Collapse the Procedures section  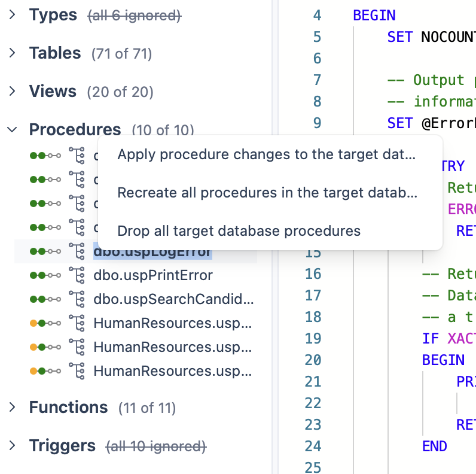click(12, 129)
